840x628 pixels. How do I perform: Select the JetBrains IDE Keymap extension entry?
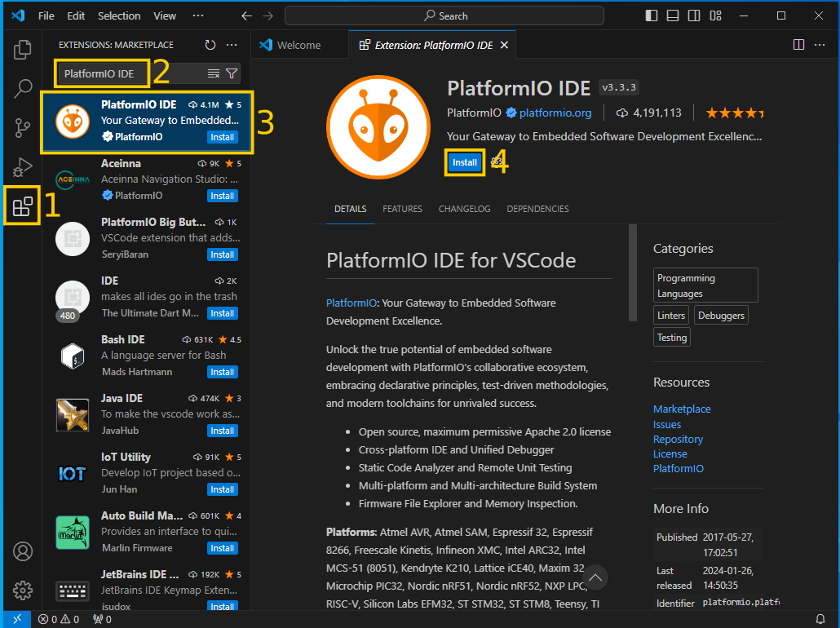tap(148, 588)
